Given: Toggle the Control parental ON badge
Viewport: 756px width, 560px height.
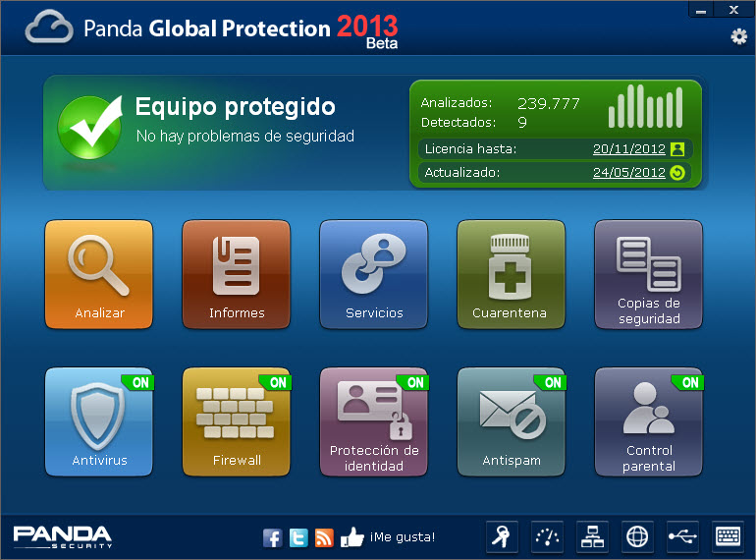Looking at the screenshot, I should 689,382.
